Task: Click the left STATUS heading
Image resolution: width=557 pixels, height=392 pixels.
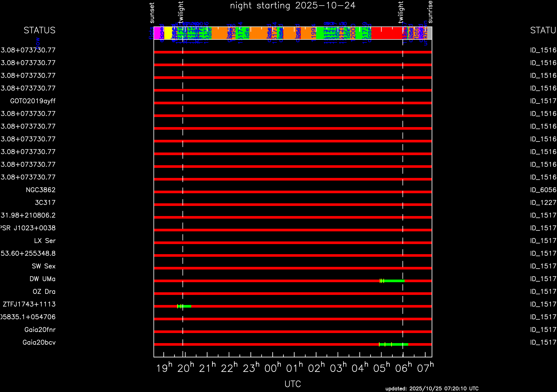Action: pyautogui.click(x=40, y=30)
